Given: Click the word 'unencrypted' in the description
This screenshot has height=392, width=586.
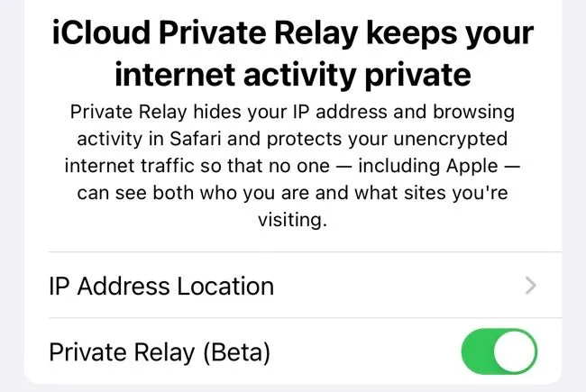Looking at the screenshot, I should [x=462, y=140].
